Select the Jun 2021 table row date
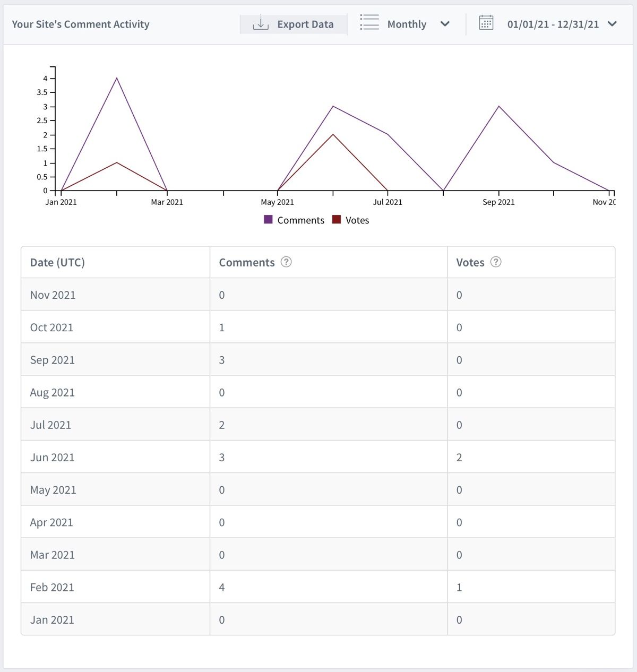The height and width of the screenshot is (672, 637). [52, 457]
